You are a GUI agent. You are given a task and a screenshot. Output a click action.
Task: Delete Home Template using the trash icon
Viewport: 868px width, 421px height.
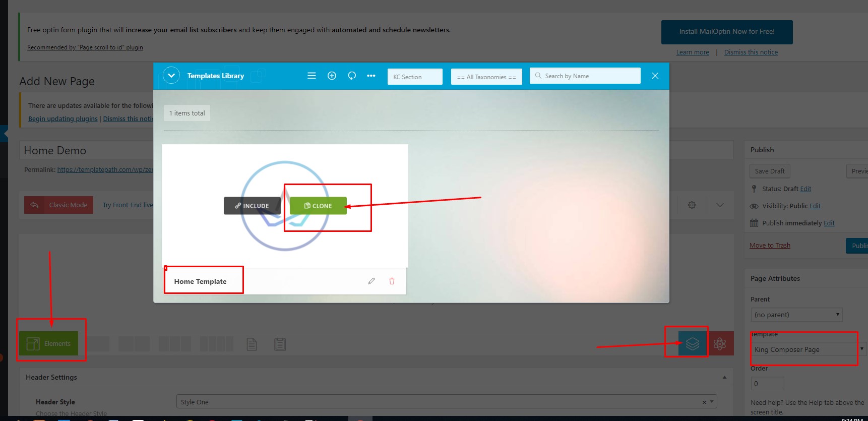click(392, 281)
